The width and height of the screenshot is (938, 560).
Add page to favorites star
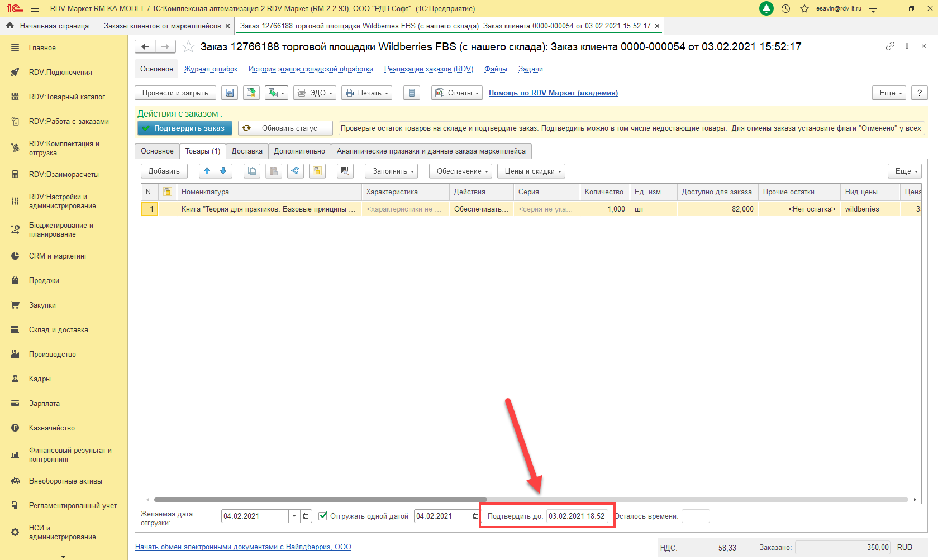pos(189,47)
